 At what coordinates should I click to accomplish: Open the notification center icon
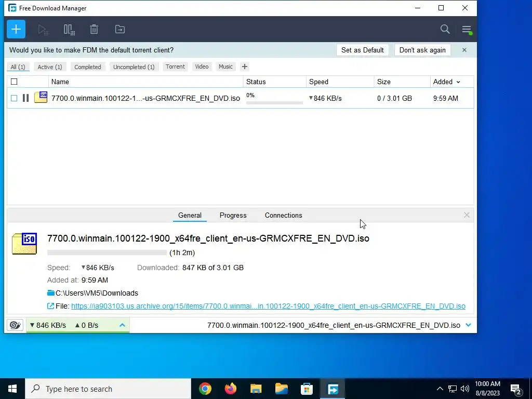pos(516,389)
